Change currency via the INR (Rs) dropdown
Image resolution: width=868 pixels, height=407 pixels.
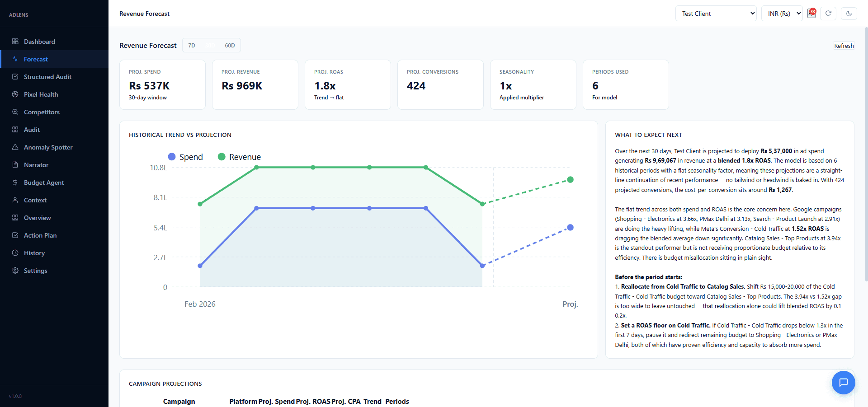[x=782, y=14]
